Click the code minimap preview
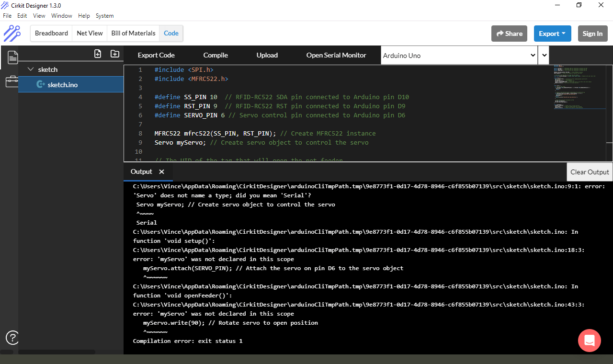Viewport: 613px width, 364px height. tap(579, 87)
